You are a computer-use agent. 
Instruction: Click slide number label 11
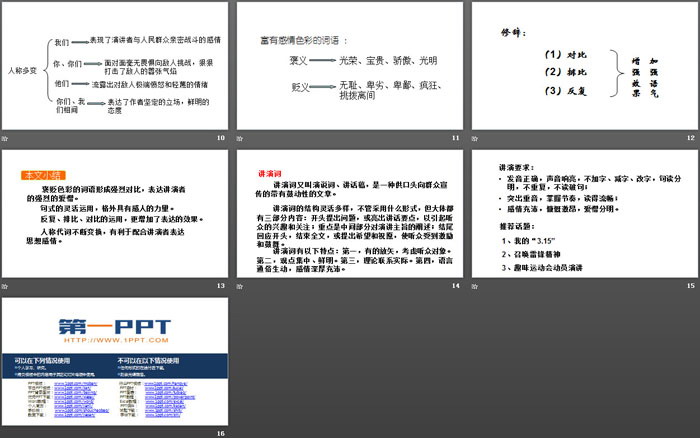point(456,138)
